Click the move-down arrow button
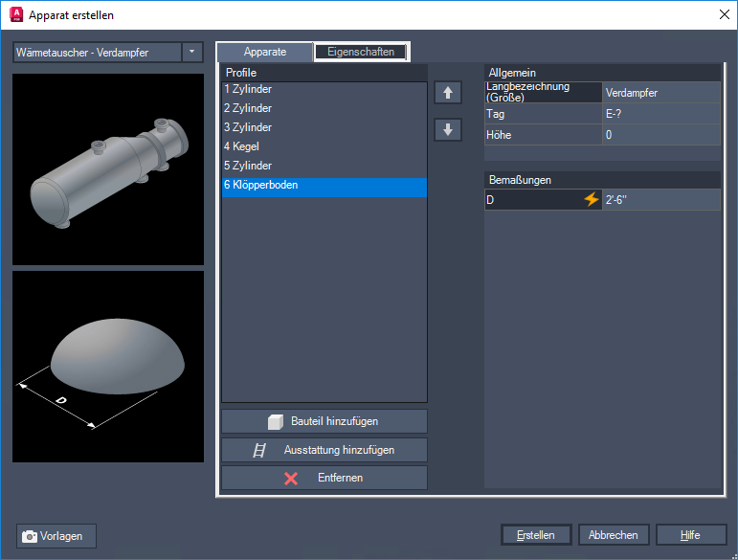Image resolution: width=738 pixels, height=560 pixels. point(448,129)
